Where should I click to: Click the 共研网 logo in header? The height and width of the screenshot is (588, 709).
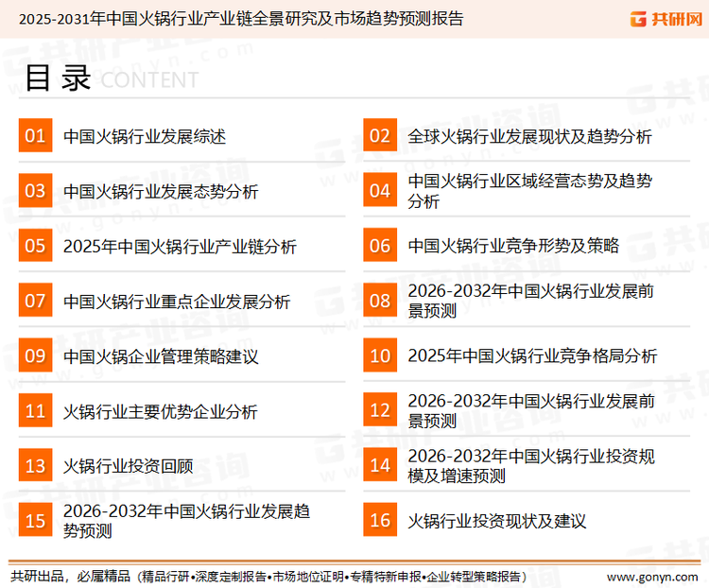click(x=666, y=19)
